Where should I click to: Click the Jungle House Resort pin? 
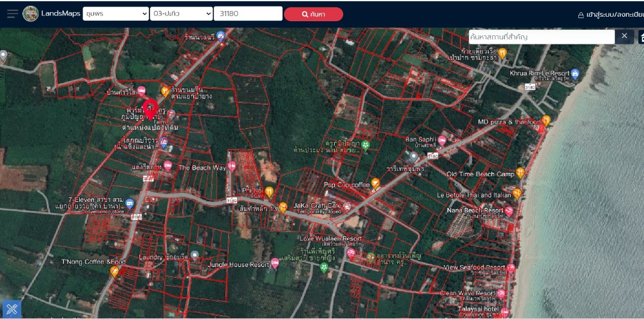(275, 263)
